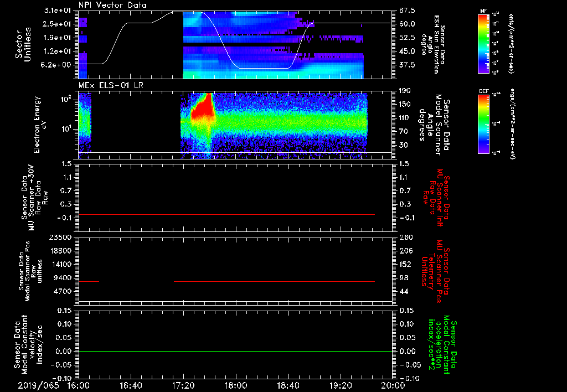Click the 20:00 time tick label
This screenshot has width=567, height=392.
click(393, 385)
